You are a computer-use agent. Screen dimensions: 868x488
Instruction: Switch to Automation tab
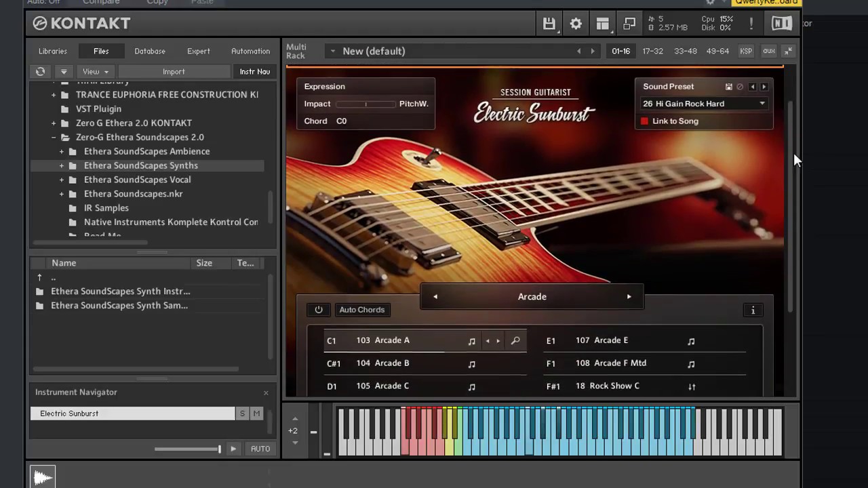[x=250, y=51]
